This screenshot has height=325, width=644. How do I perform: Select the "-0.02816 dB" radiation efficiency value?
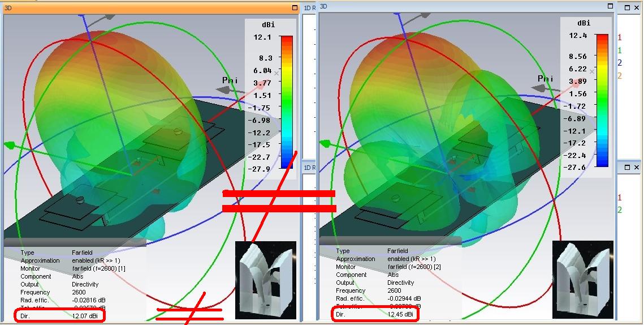pyautogui.click(x=89, y=300)
